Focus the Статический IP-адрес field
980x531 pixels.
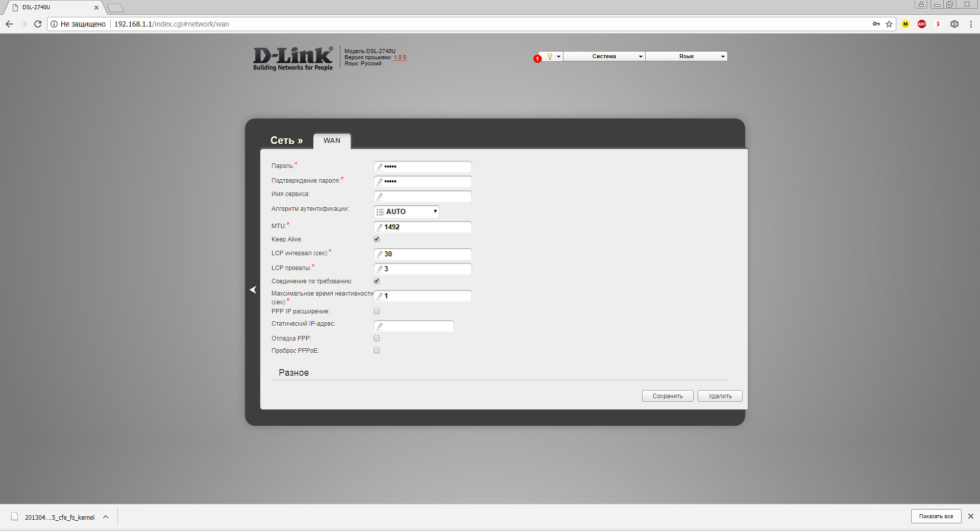pos(414,326)
